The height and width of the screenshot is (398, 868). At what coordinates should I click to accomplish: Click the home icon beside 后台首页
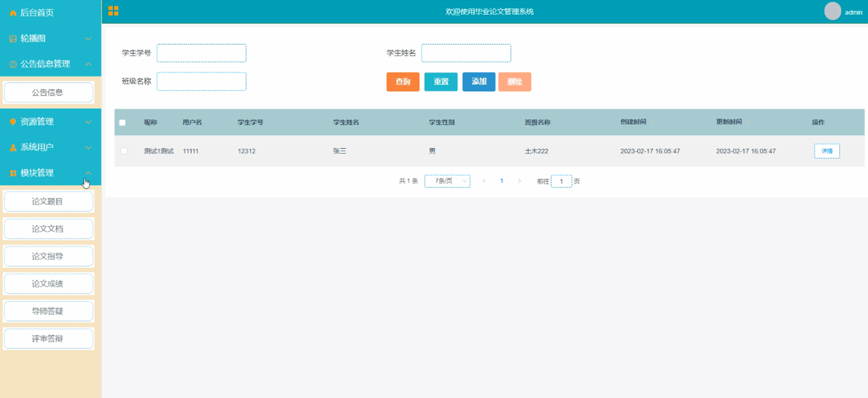13,13
